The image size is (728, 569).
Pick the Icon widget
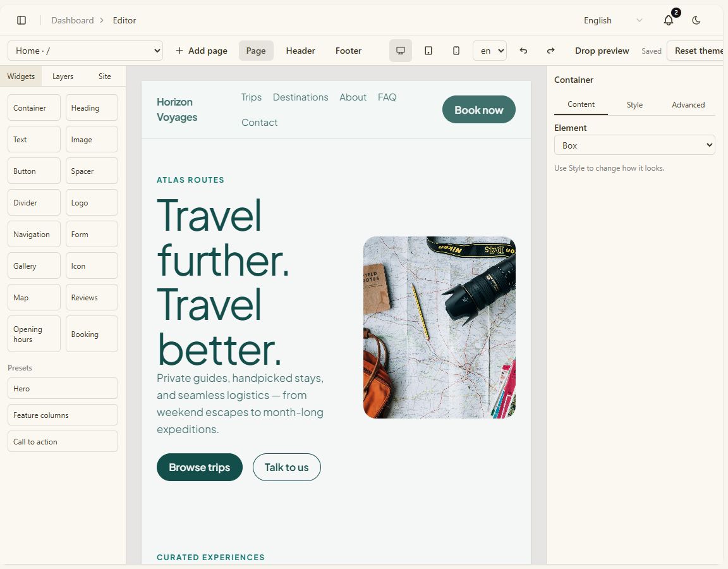(92, 266)
